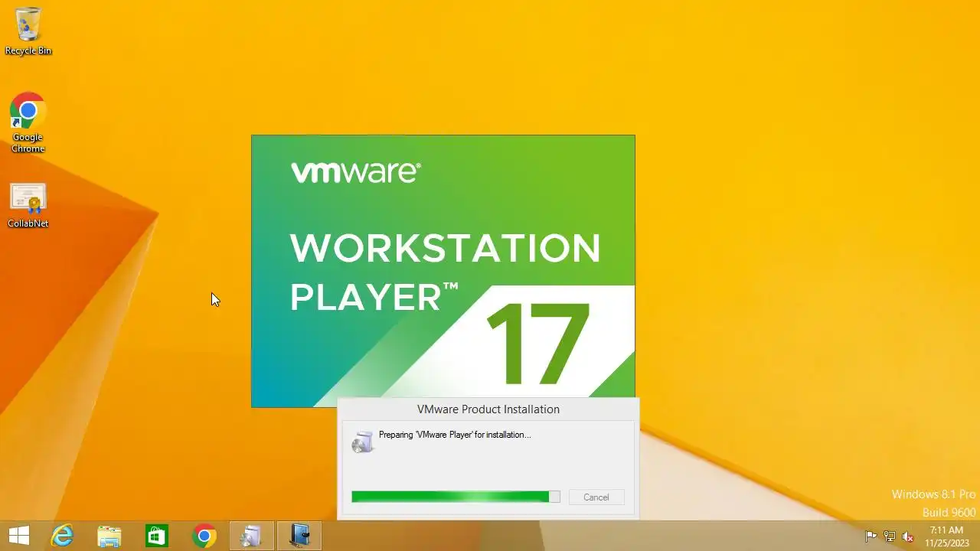The image size is (980, 551).
Task: Open the Recycle Bin desktop icon
Action: point(28,31)
